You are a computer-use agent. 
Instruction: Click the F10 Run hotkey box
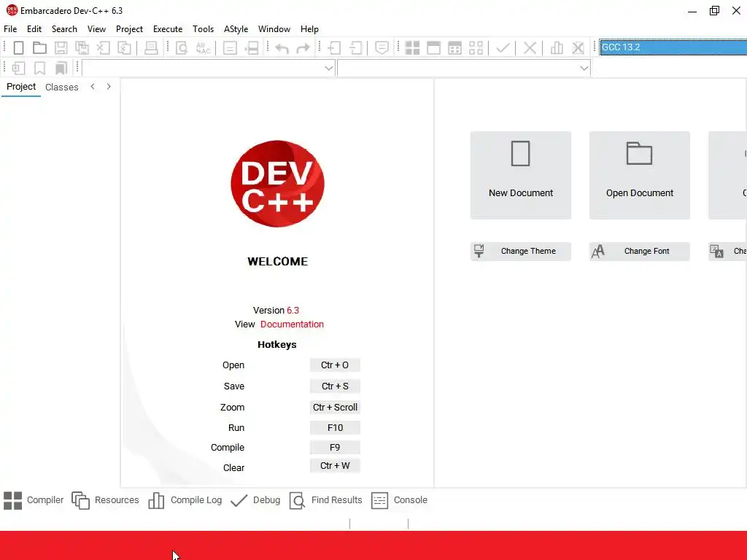(x=335, y=427)
